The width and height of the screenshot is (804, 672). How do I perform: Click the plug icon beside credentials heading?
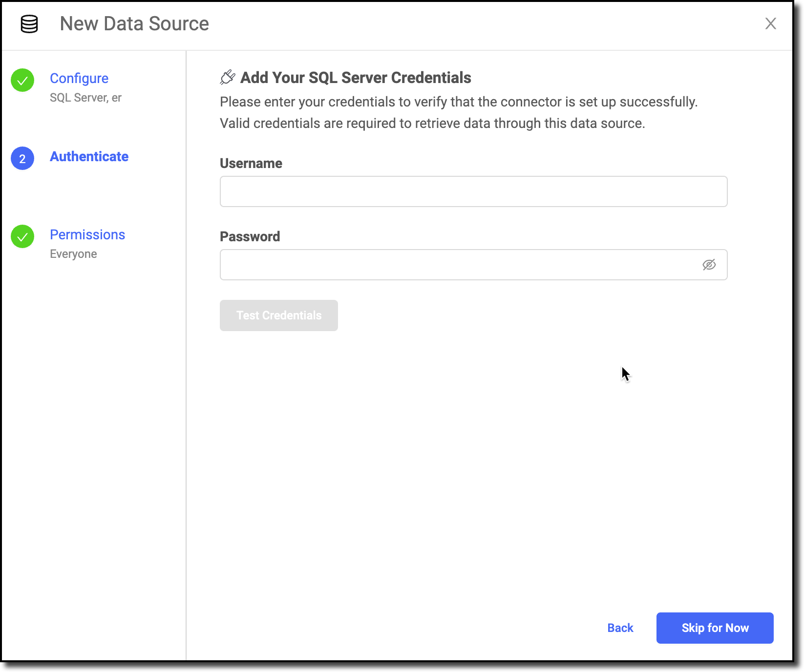[x=228, y=77]
